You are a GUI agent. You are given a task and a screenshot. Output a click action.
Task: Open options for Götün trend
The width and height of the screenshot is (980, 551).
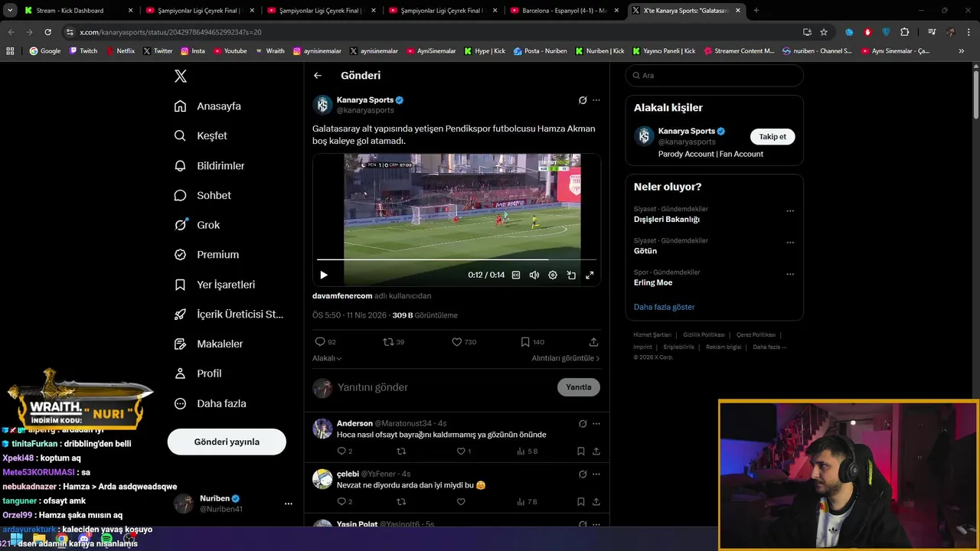coord(790,243)
